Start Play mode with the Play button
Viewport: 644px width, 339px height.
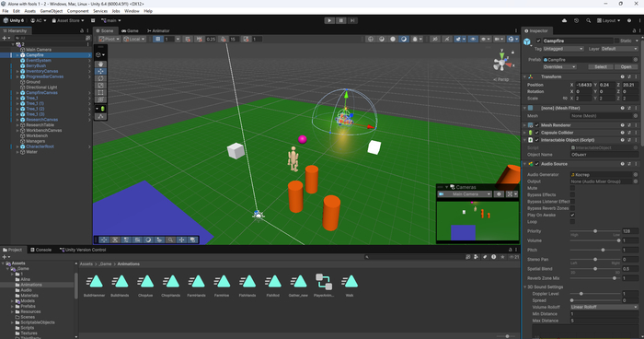329,20
